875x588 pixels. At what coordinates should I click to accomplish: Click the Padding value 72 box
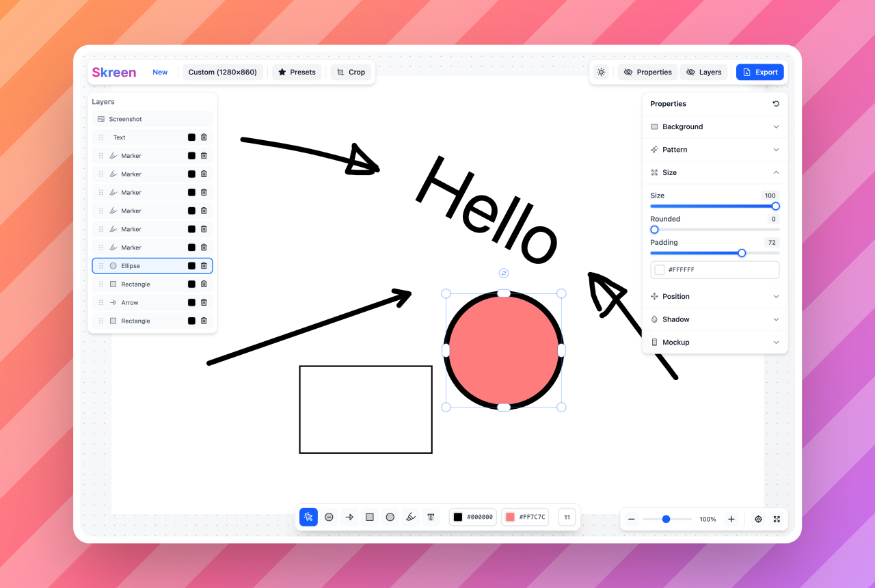(x=773, y=242)
